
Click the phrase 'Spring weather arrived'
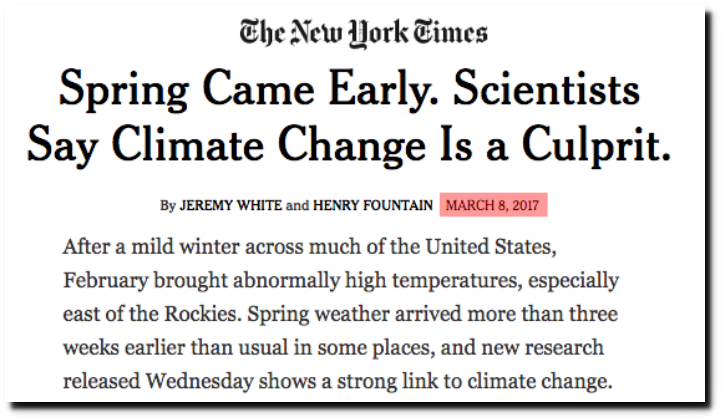[354, 314]
